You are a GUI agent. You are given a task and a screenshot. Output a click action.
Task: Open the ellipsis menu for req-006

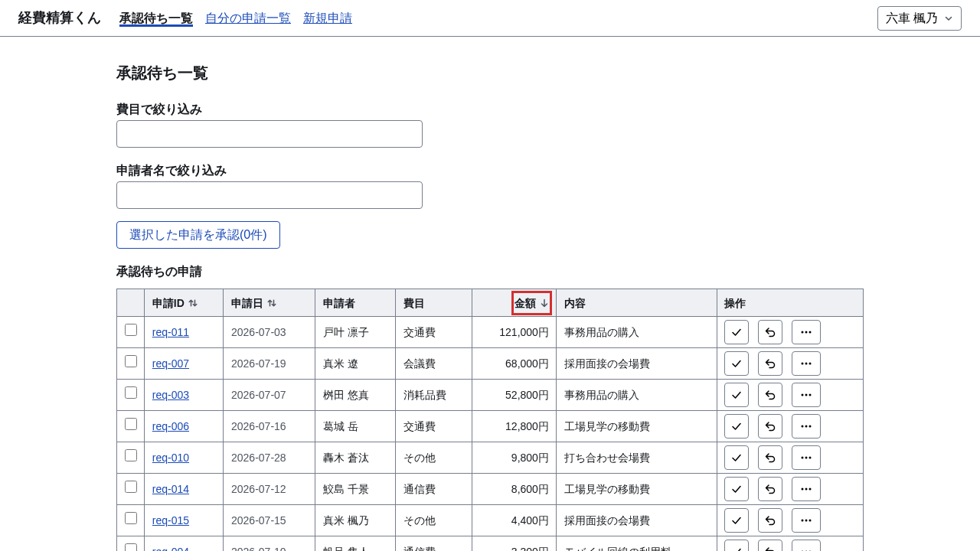(x=806, y=426)
